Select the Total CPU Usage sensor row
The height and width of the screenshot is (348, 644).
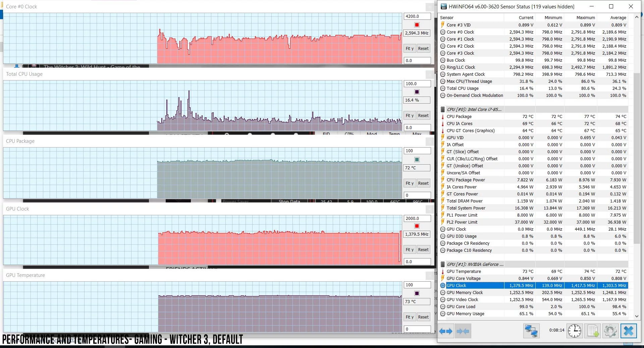click(533, 88)
